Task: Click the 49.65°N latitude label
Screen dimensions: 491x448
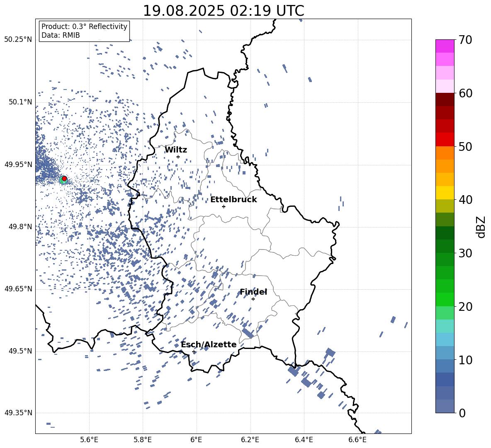Action: 18,289
